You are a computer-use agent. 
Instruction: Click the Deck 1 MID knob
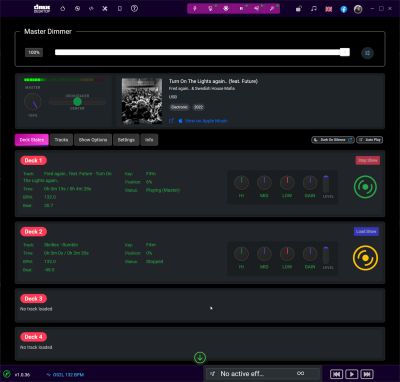click(264, 183)
